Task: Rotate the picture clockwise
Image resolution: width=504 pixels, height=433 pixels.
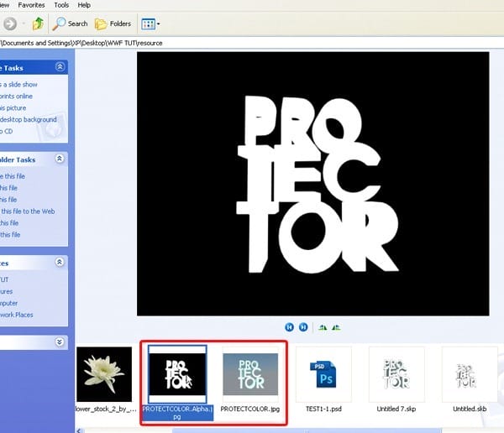Action: (x=323, y=327)
